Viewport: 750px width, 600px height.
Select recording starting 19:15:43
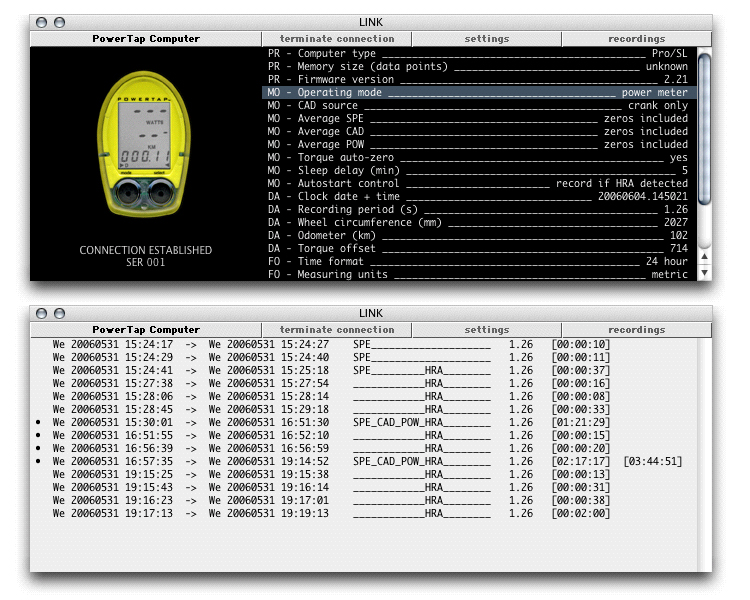tap(364, 487)
